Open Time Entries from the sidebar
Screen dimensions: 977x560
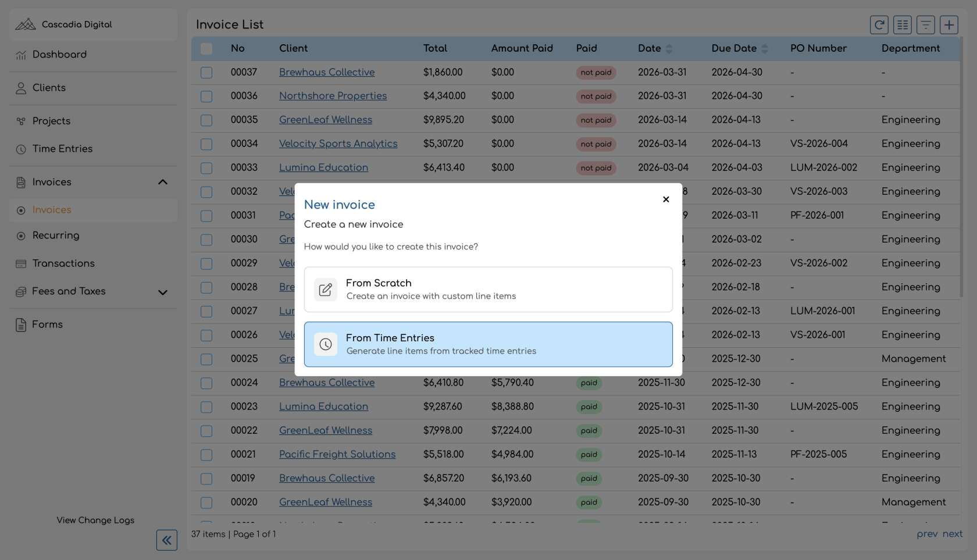[93, 149]
